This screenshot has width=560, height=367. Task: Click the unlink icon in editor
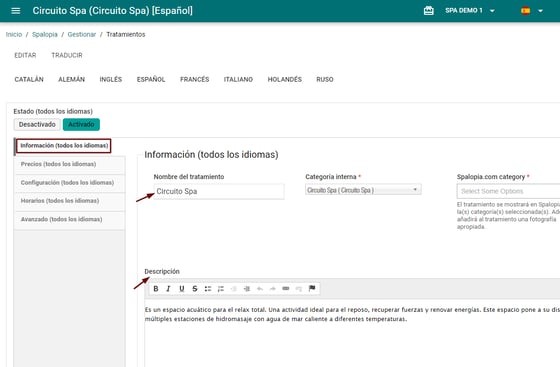coord(299,288)
